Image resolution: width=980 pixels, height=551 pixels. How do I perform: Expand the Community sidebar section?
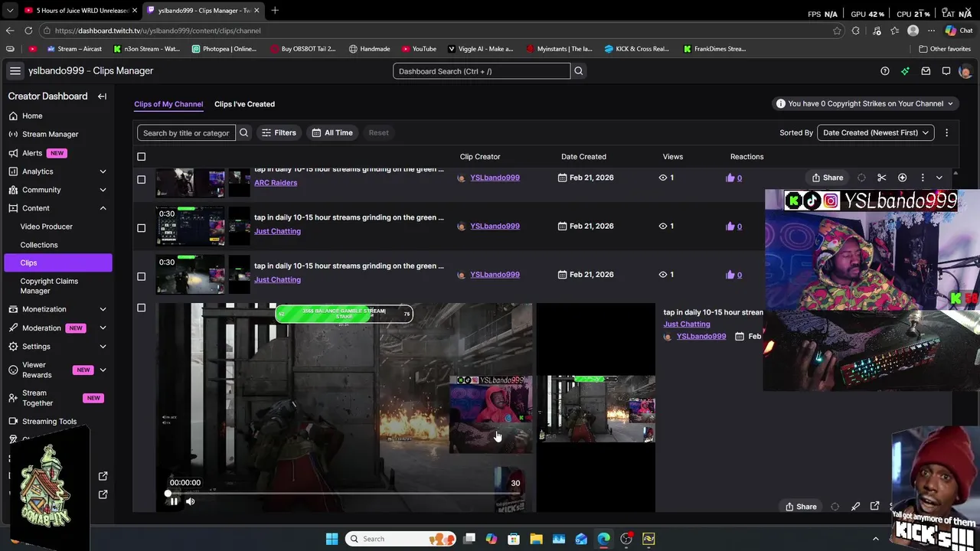[103, 190]
